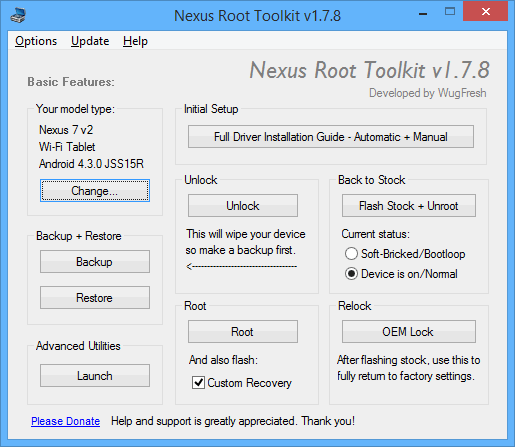The image size is (515, 447).
Task: Click the Nexus Root Toolkit title bar icon
Action: [x=18, y=15]
